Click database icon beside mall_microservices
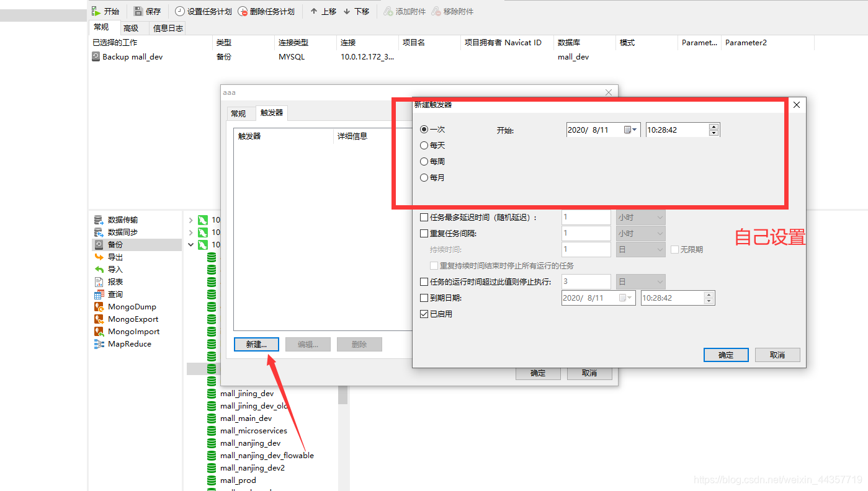868x491 pixels. tap(212, 431)
